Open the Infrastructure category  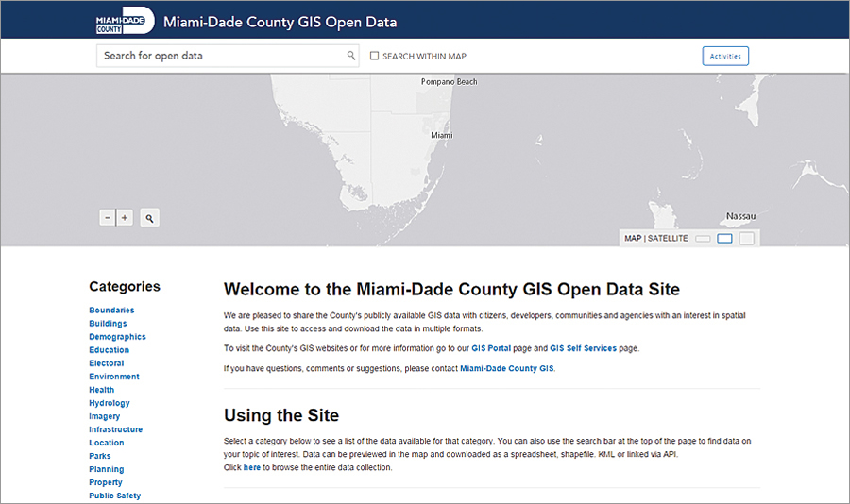pos(115,429)
